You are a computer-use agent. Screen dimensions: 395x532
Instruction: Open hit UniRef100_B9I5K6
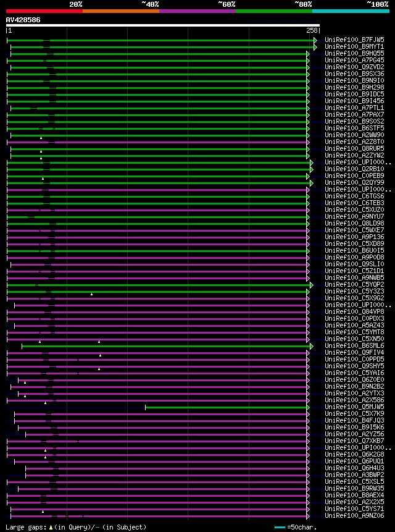(354, 427)
